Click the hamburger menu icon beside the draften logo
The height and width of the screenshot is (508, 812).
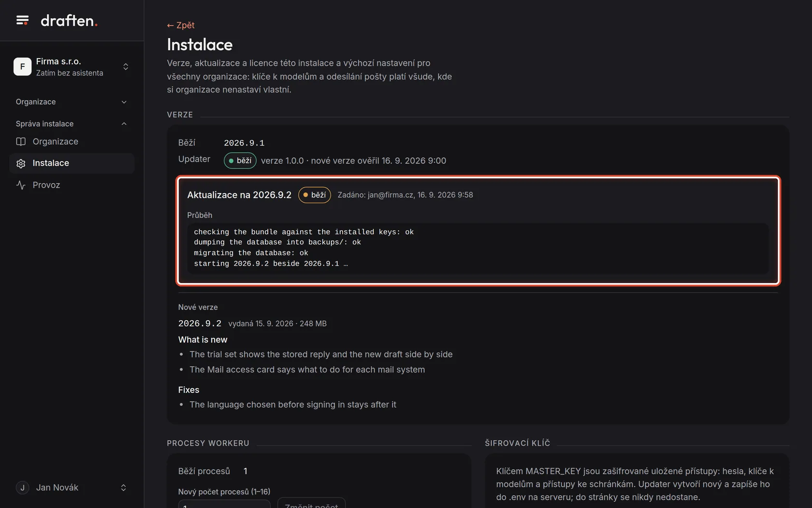click(x=22, y=20)
